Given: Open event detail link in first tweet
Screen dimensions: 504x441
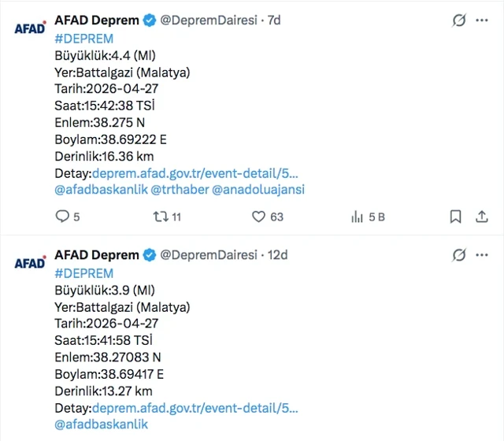Looking at the screenshot, I should (195, 173).
